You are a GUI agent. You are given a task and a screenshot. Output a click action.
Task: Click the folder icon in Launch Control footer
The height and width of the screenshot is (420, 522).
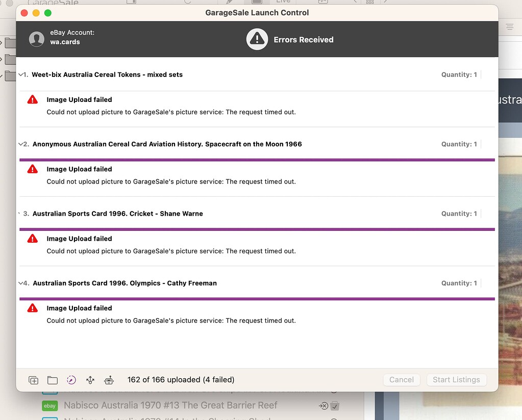pos(52,380)
